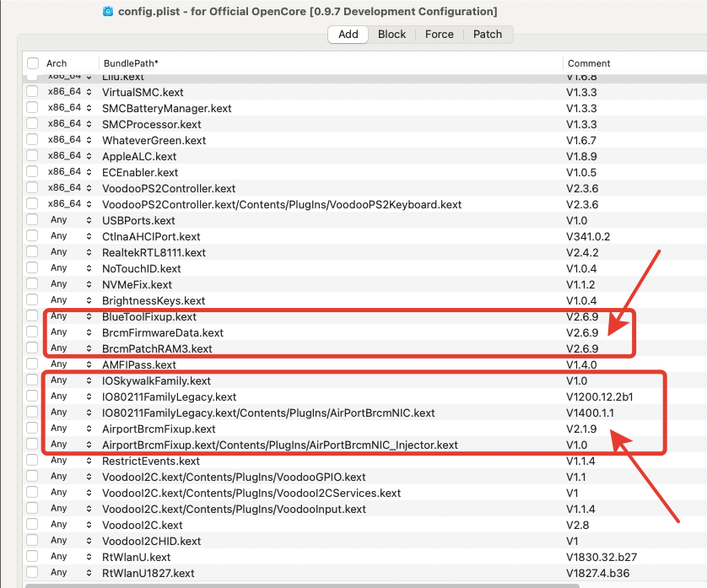Click the horizontal scrollbar below the kext table
This screenshot has width=707, height=588.
pos(337,585)
